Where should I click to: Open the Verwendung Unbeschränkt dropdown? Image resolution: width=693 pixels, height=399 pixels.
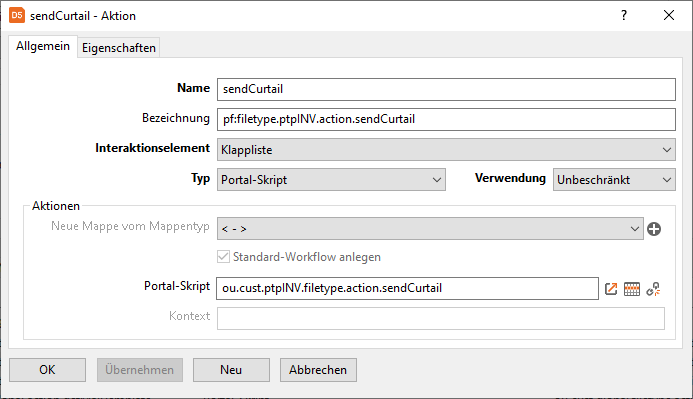614,180
